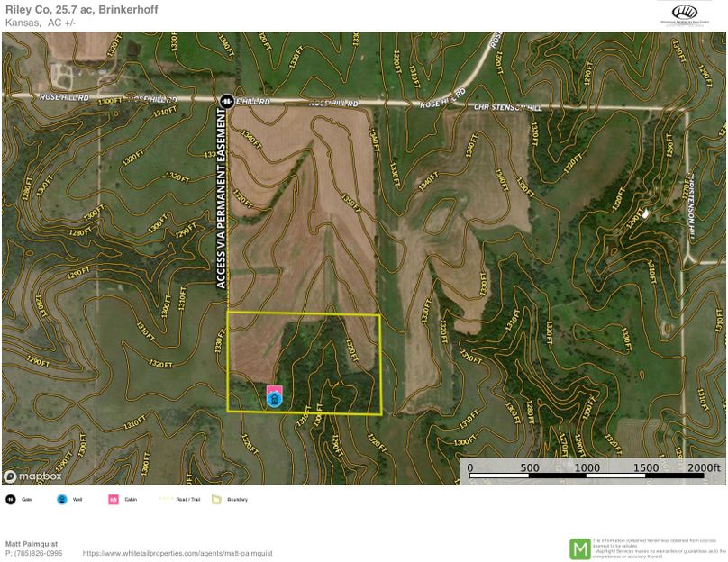Open the whitetailproperties.com agent URL

(x=177, y=553)
